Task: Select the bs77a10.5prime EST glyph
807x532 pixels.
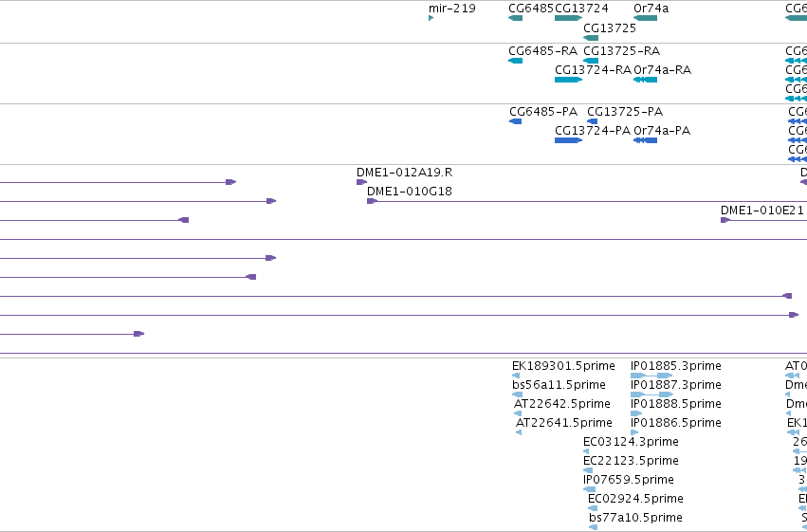Action: click(593, 527)
